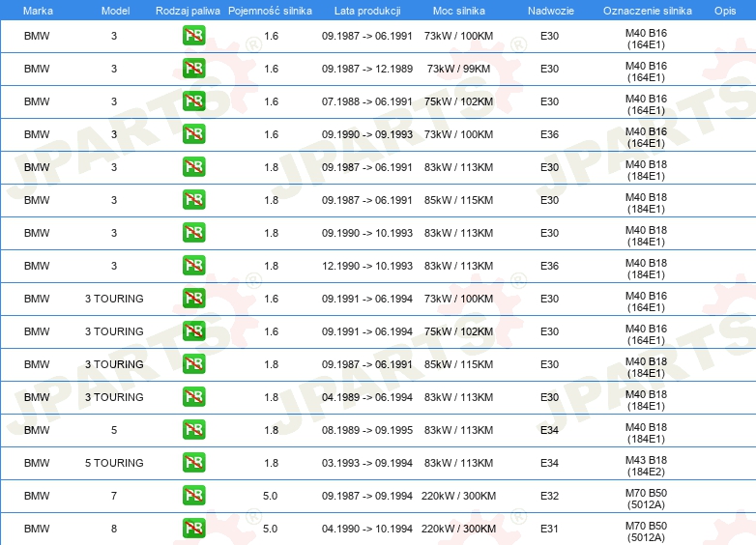Click E36 in the 09.1990 -> 09.1993 row
This screenshot has height=545, width=756.
point(549,134)
